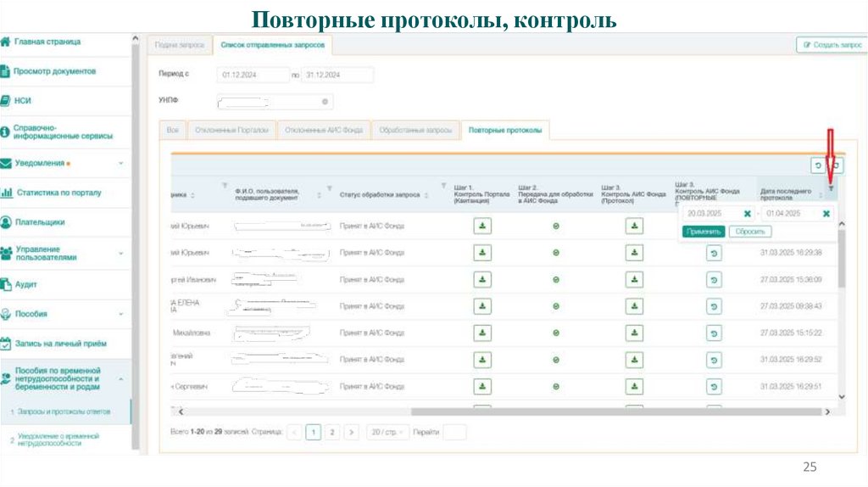Click Шаг 2 status check in the Сергеевич row
The image size is (868, 487).
pos(556,387)
